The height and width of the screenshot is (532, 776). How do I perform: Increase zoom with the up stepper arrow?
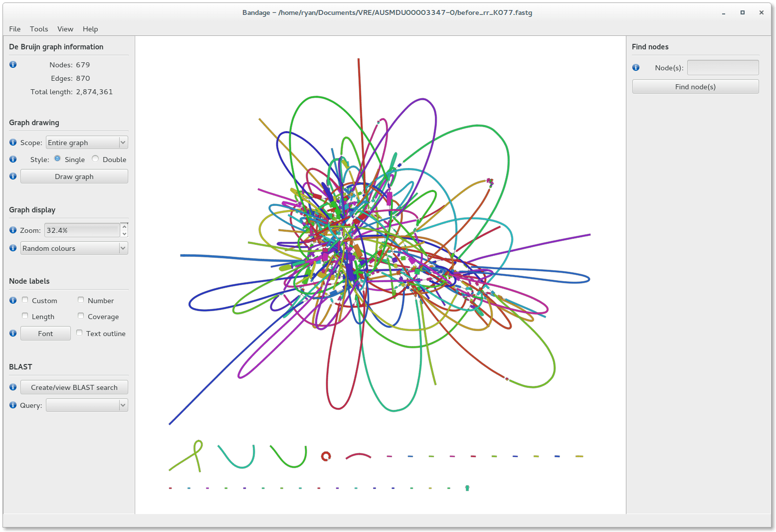(x=124, y=226)
